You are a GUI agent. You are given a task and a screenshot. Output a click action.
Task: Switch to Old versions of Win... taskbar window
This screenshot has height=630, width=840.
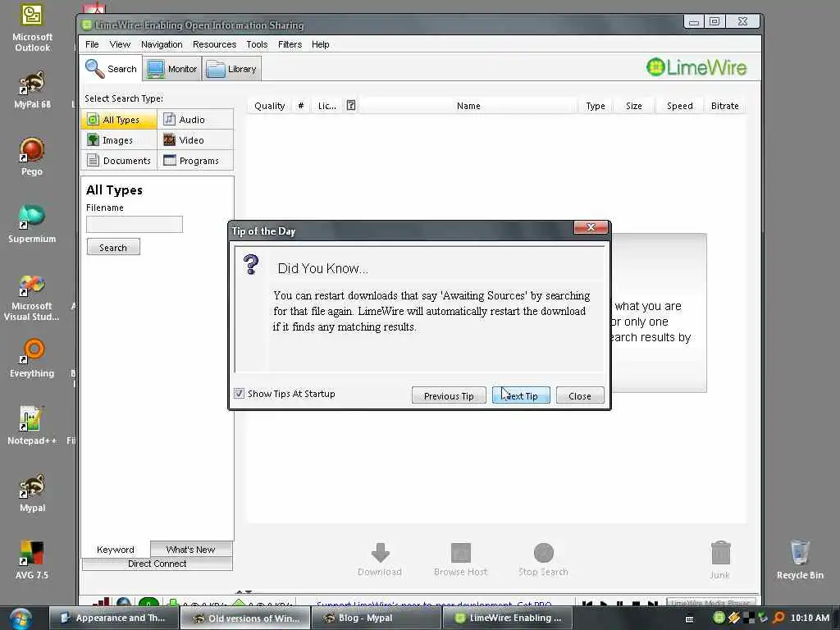(245, 619)
